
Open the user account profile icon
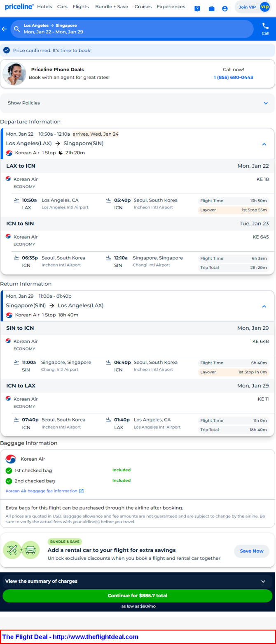tap(225, 9)
